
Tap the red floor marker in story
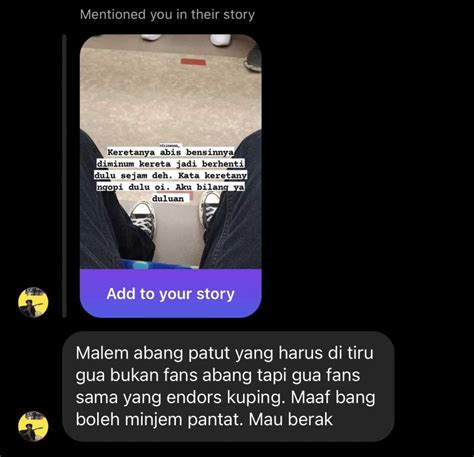coord(193,62)
